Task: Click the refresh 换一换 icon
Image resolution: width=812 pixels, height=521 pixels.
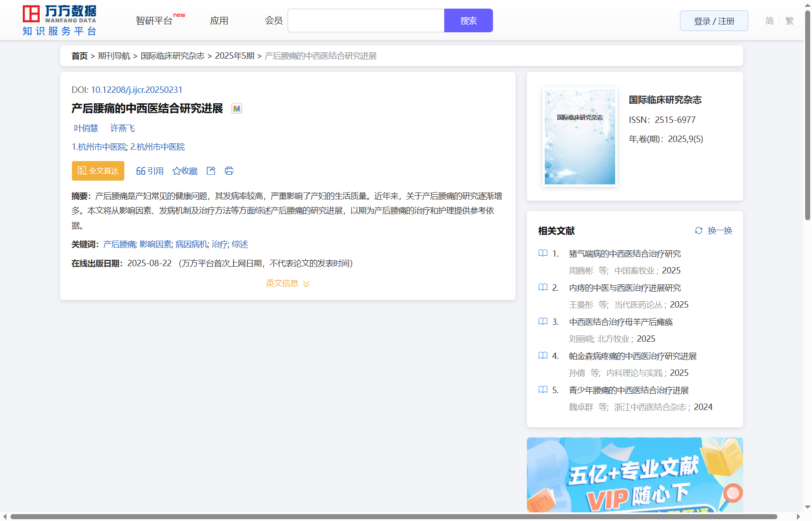Action: click(699, 231)
